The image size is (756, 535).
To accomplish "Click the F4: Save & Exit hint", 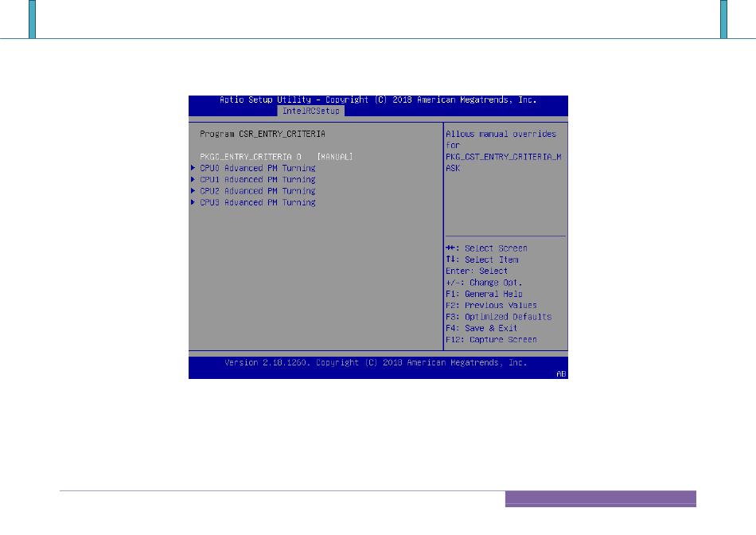I will click(481, 328).
